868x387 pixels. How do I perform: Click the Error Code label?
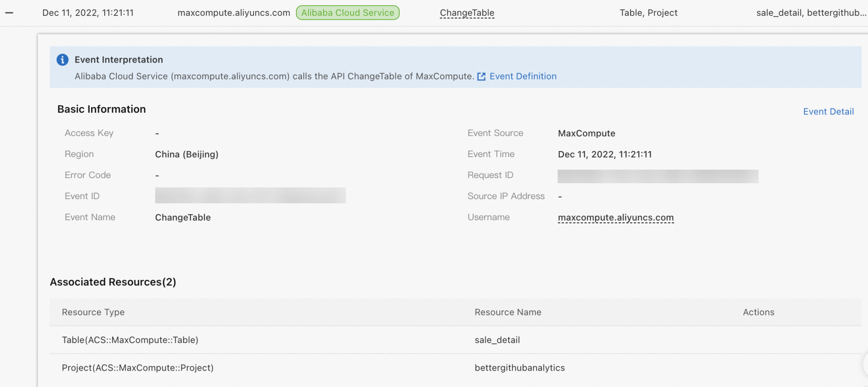[88, 175]
